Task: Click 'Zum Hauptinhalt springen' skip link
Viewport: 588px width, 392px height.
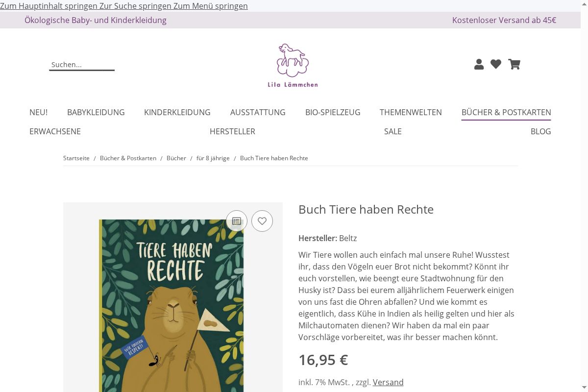Action: [49, 6]
